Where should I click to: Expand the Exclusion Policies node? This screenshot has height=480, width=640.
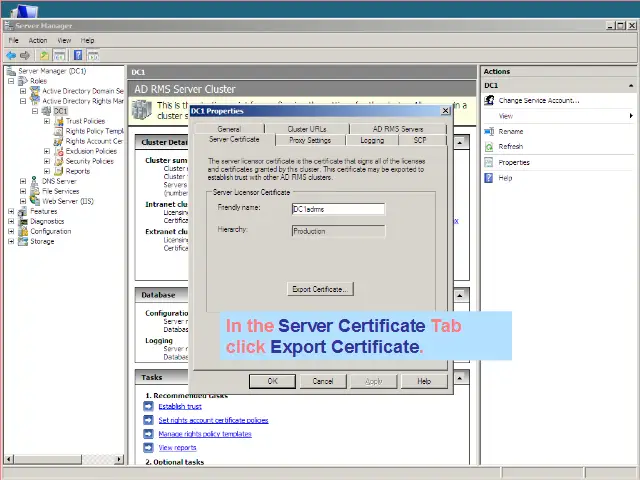click(47, 151)
